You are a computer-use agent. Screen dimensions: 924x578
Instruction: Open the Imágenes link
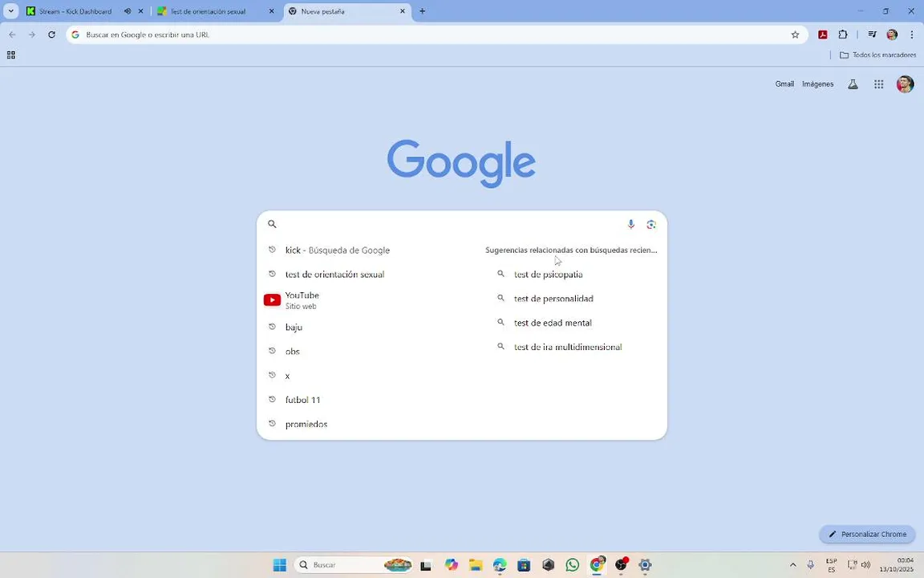pos(817,84)
